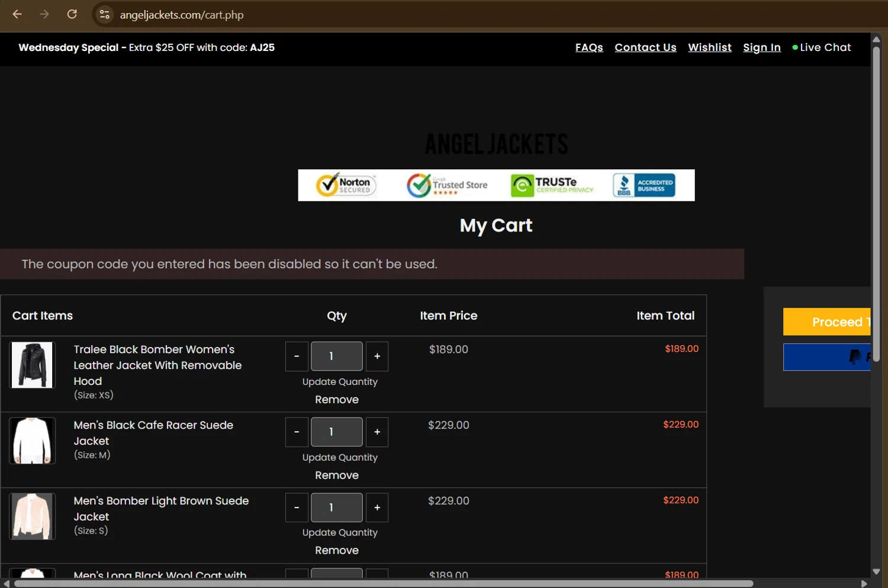Viewport: 888px width, 588px height.
Task: Click the scroll up arrow
Action: point(877,39)
